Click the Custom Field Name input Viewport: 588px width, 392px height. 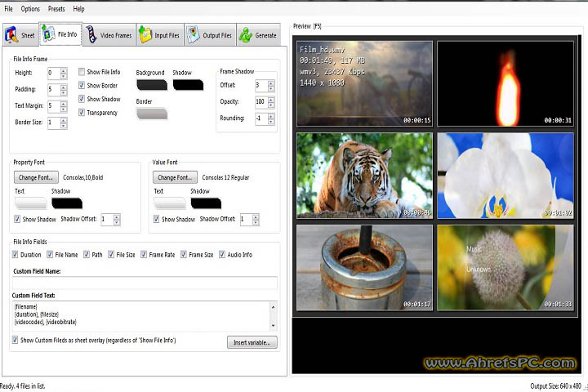145,283
